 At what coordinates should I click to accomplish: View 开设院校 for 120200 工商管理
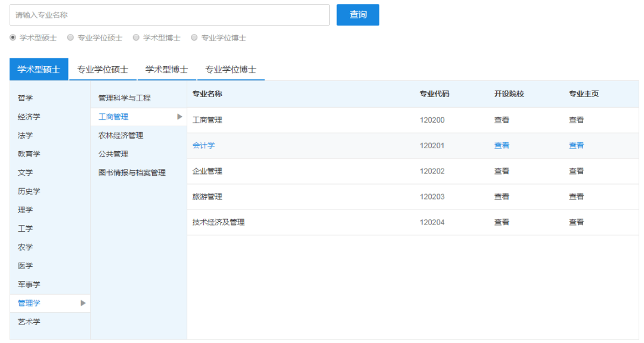(502, 120)
